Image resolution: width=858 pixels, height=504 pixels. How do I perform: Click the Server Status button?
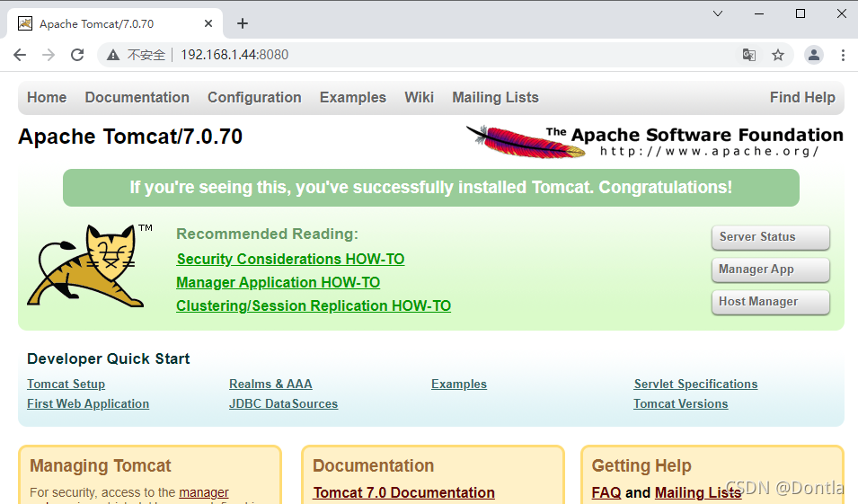[x=771, y=237]
